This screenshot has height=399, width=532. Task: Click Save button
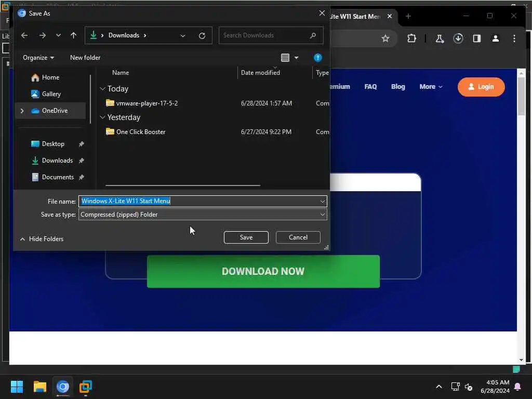[x=246, y=237]
